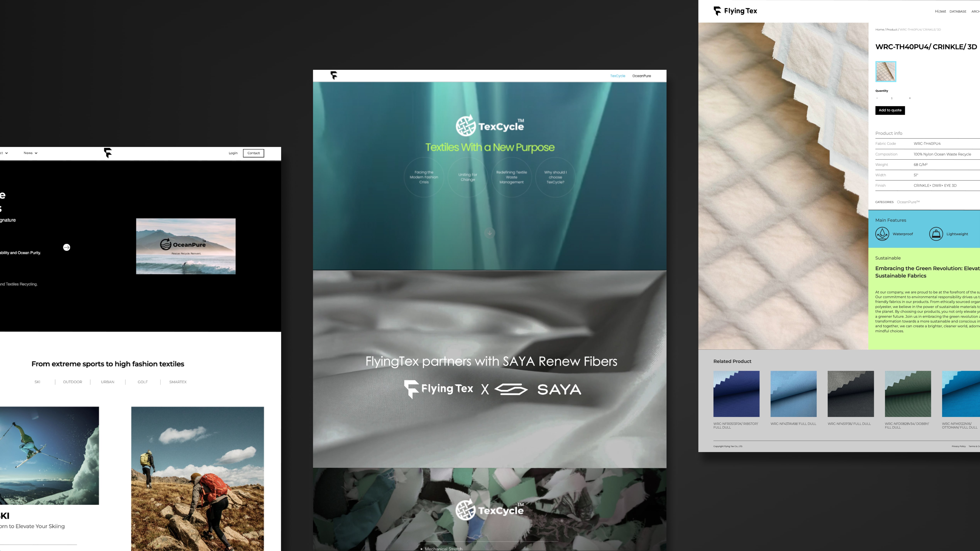Click the '100% Nylon Ocean Waste Recycle' value

coord(942,154)
